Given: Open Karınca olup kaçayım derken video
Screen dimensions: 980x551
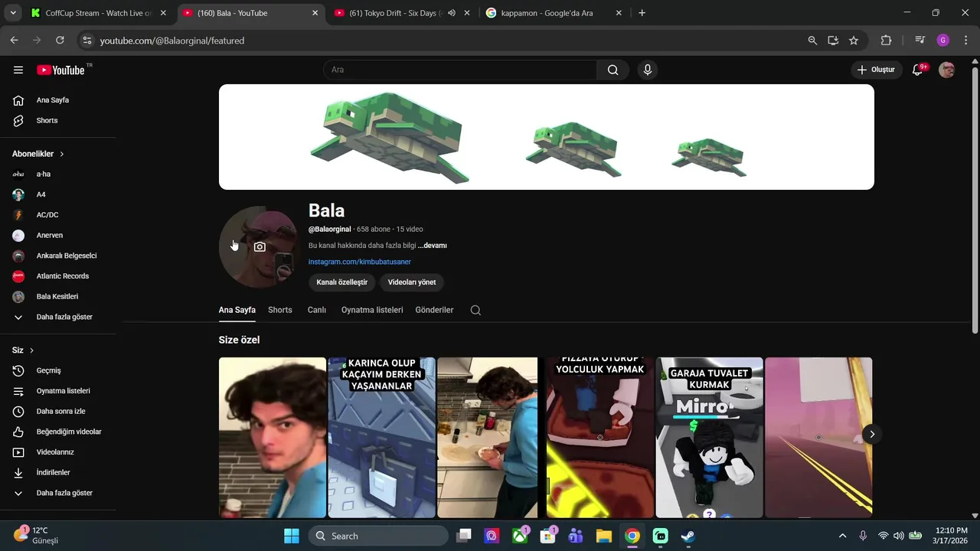Looking at the screenshot, I should (381, 438).
